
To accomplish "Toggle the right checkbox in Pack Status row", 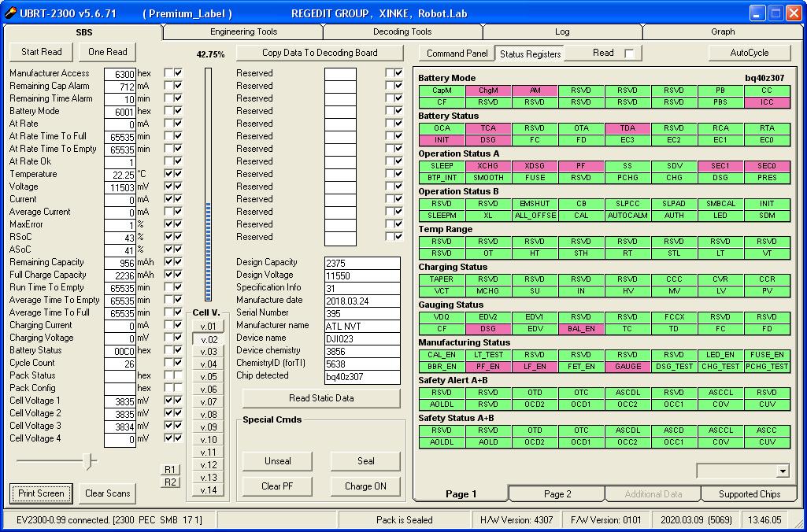I will click(x=178, y=375).
